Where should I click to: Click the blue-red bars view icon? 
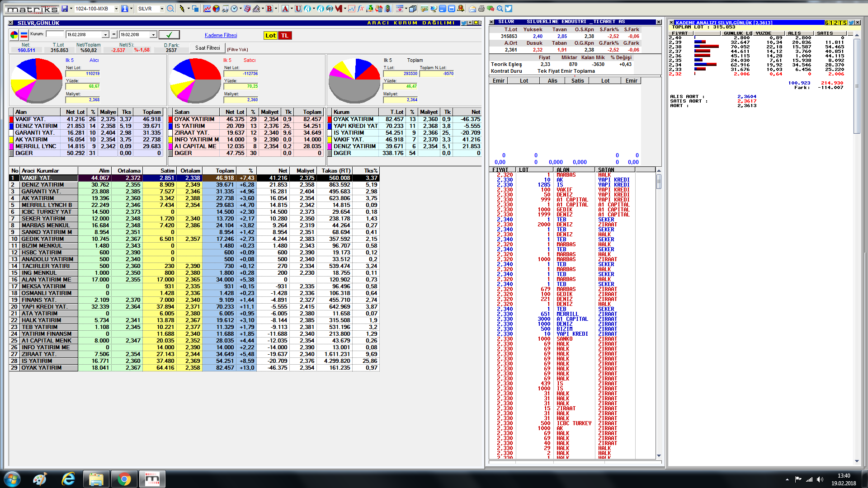tap(24, 35)
